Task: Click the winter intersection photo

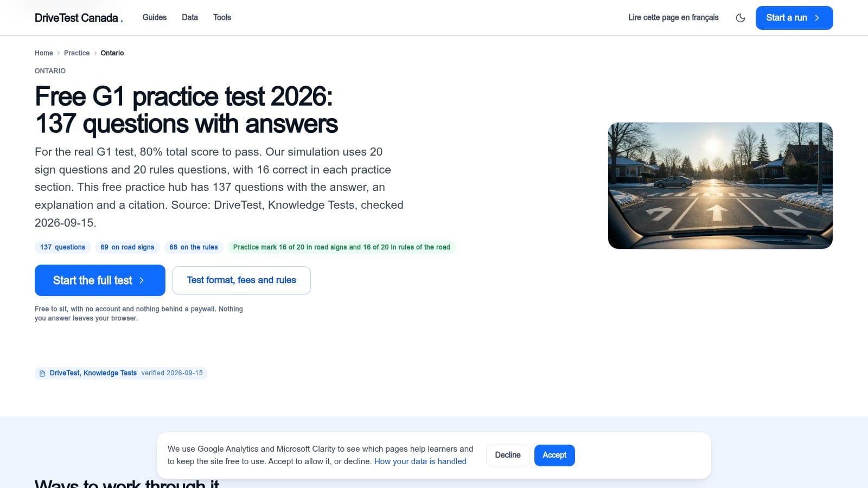Action: pos(720,185)
